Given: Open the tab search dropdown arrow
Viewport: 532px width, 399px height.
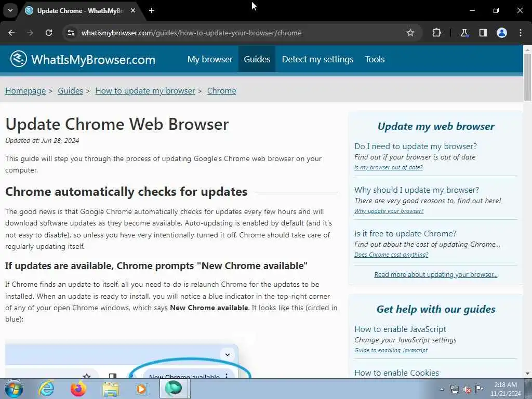Looking at the screenshot, I should (x=10, y=10).
